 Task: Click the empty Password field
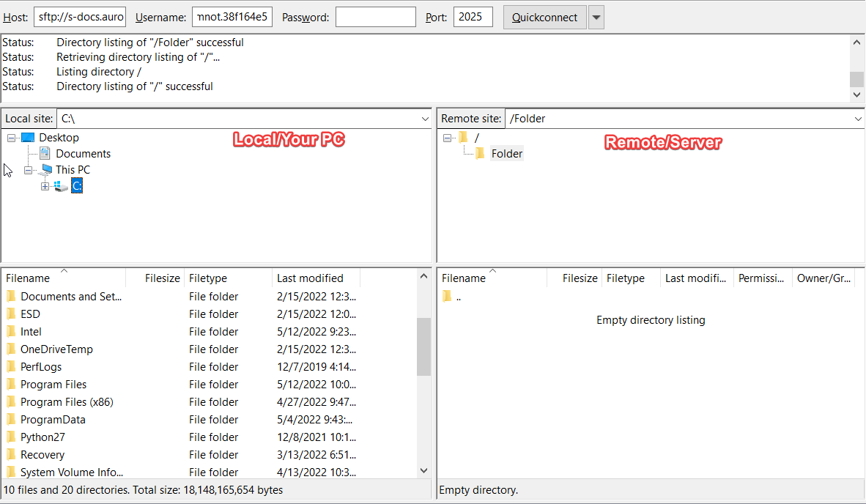click(x=375, y=16)
